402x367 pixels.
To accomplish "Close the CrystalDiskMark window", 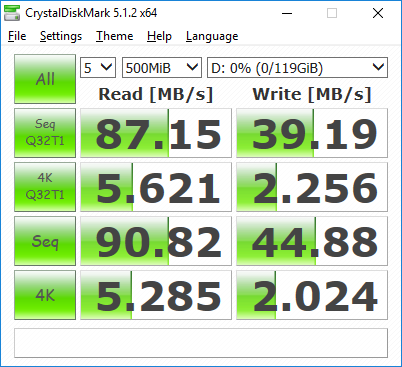I will [378, 13].
